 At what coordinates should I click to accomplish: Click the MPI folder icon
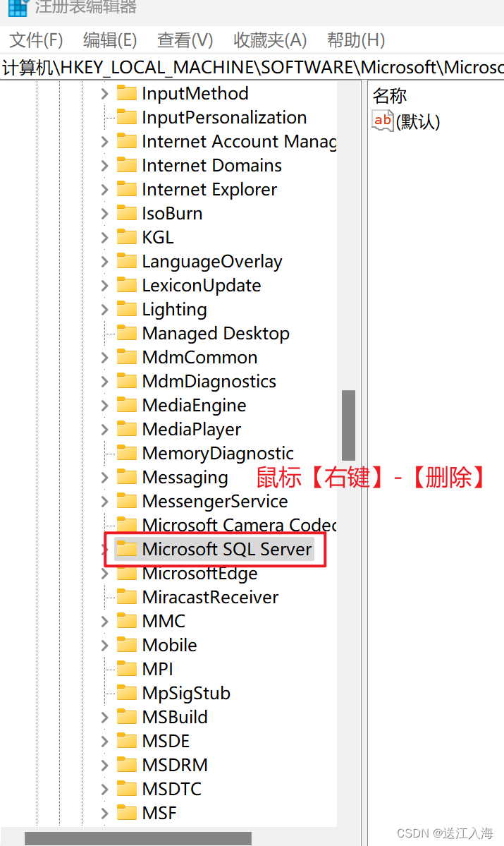[x=127, y=669]
